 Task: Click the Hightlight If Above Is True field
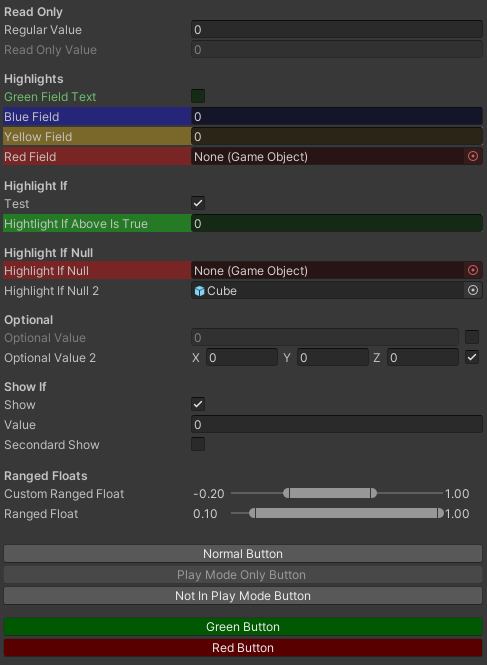tap(337, 224)
